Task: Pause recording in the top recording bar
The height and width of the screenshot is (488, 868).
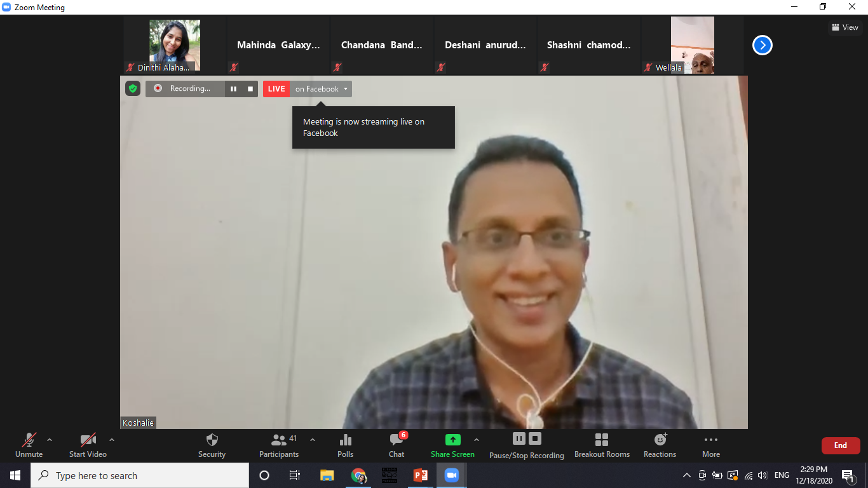Action: 233,89
